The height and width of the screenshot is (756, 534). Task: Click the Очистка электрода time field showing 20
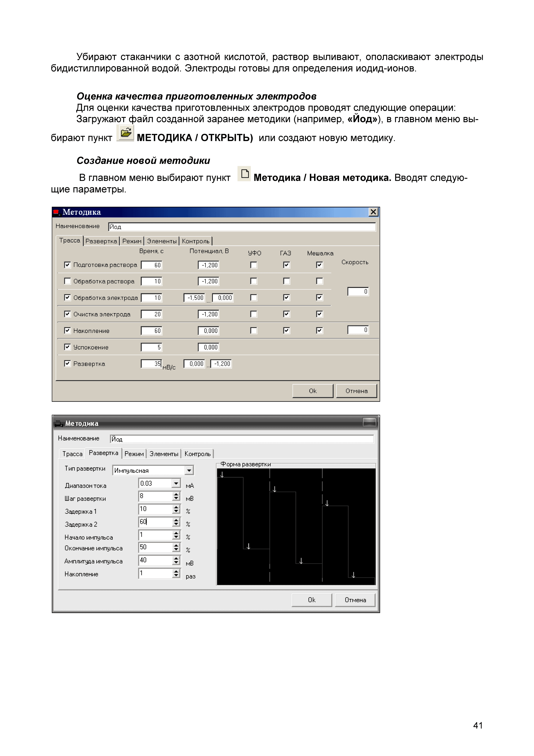click(151, 314)
